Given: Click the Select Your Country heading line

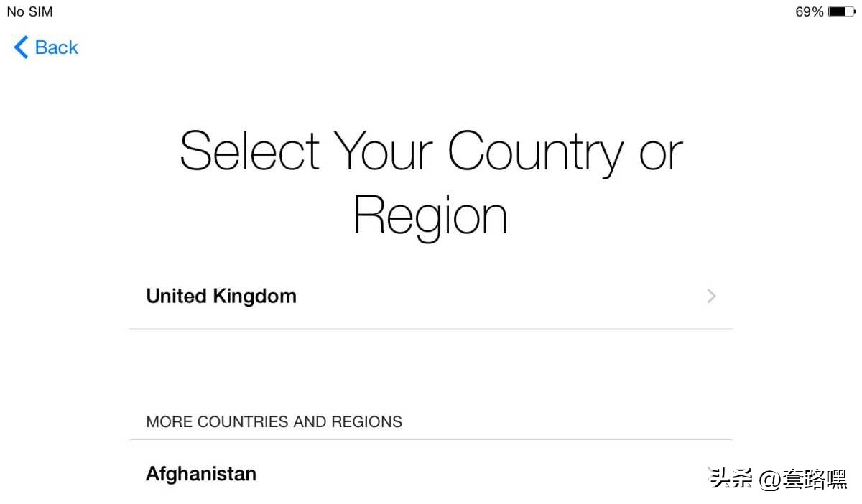Looking at the screenshot, I should (431, 151).
